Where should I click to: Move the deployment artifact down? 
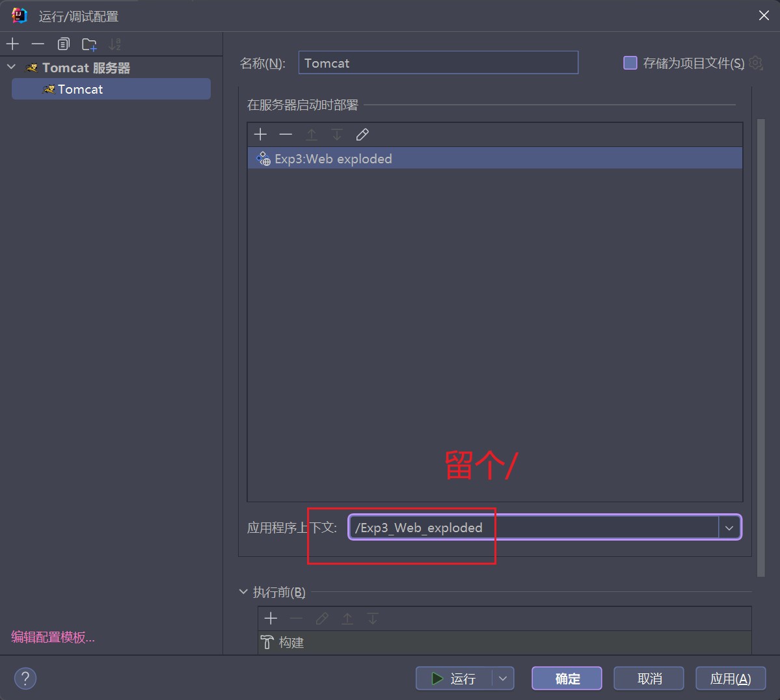[x=337, y=134]
